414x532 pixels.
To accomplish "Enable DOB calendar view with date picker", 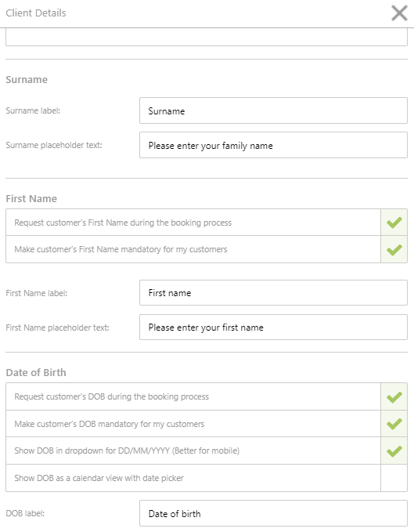I will coord(394,478).
